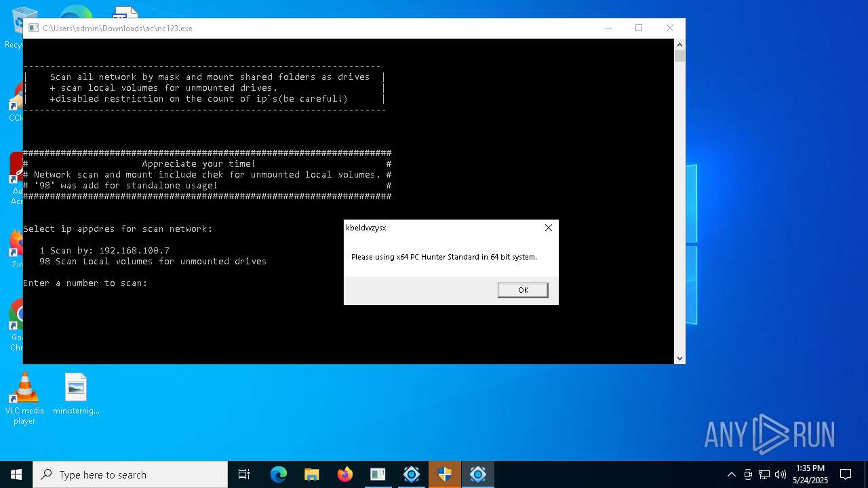The width and height of the screenshot is (868, 488).
Task: Close the kbeldwzysx message dialog
Action: click(x=549, y=228)
